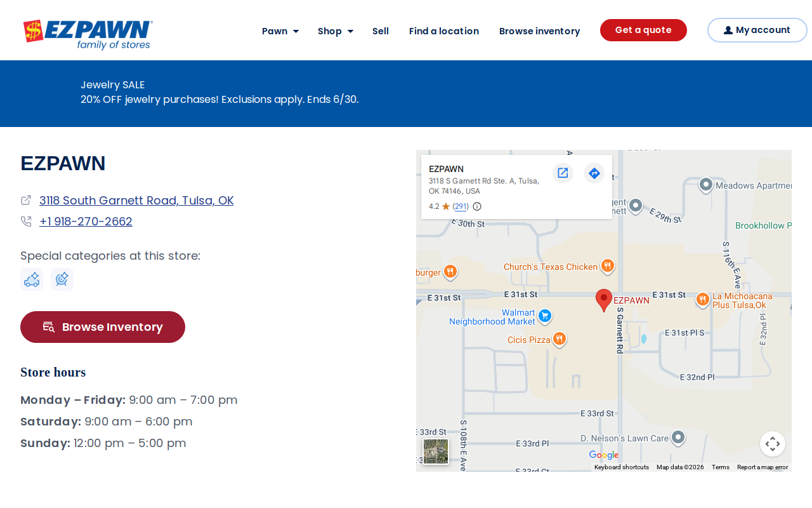Click Report a map error

point(763,467)
